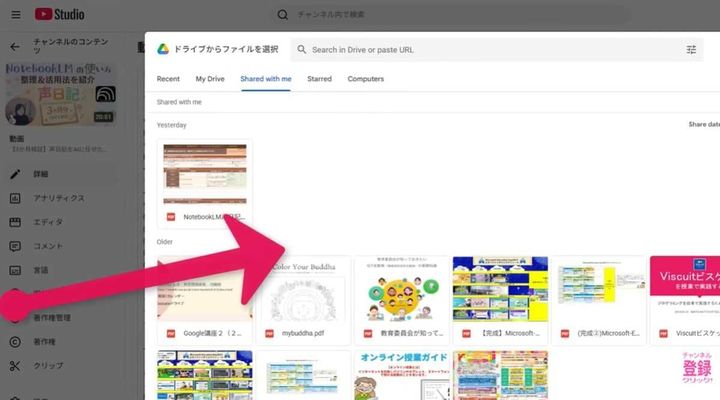Screen dimensions: 720x400
Task: Click the 著作権管理 sidebar item
Action: coord(52,318)
